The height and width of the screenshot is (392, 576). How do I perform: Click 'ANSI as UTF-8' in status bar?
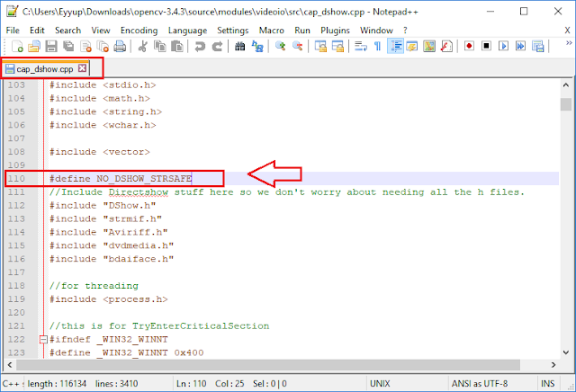(x=480, y=384)
